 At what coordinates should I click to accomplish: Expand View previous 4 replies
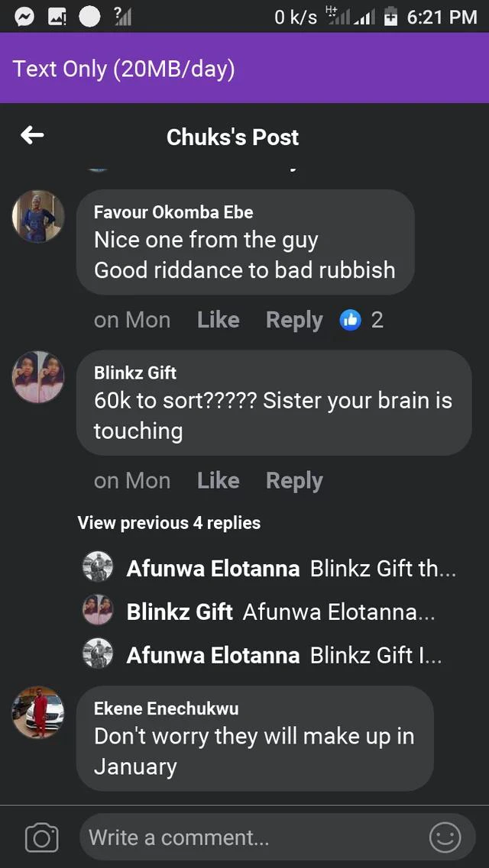tap(169, 523)
